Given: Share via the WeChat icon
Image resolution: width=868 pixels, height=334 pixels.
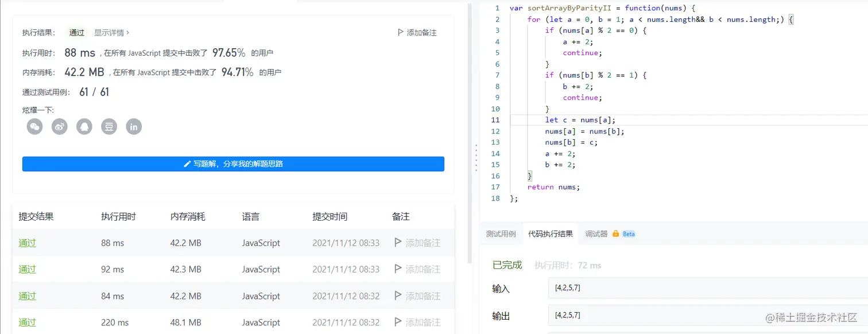Looking at the screenshot, I should click(35, 126).
